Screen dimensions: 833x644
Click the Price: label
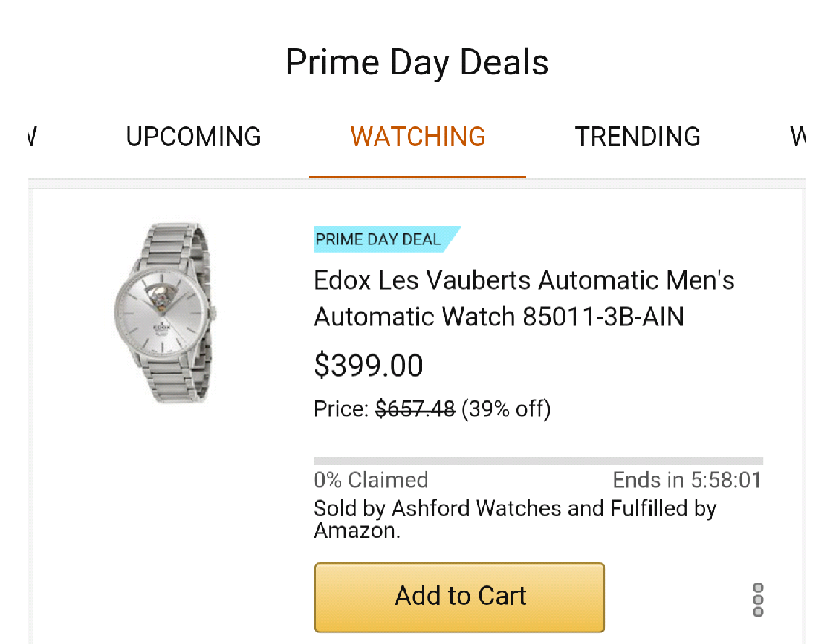coord(341,410)
